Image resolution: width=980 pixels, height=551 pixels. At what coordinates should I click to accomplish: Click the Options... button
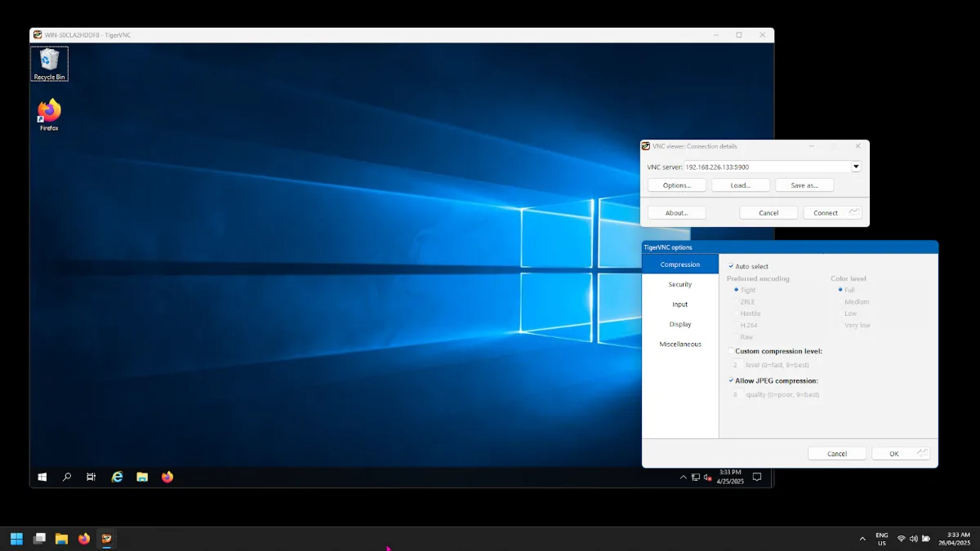coord(677,185)
